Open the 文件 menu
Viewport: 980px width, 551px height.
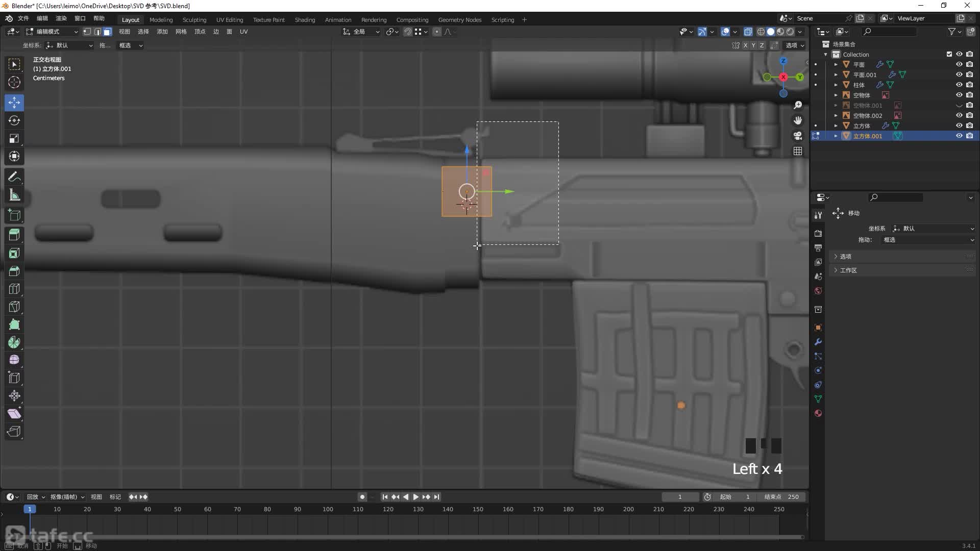23,18
